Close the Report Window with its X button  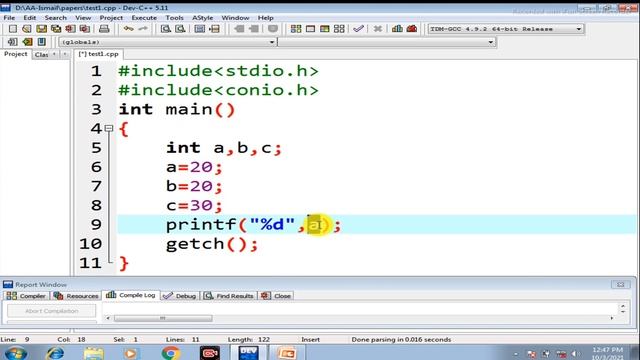620,284
